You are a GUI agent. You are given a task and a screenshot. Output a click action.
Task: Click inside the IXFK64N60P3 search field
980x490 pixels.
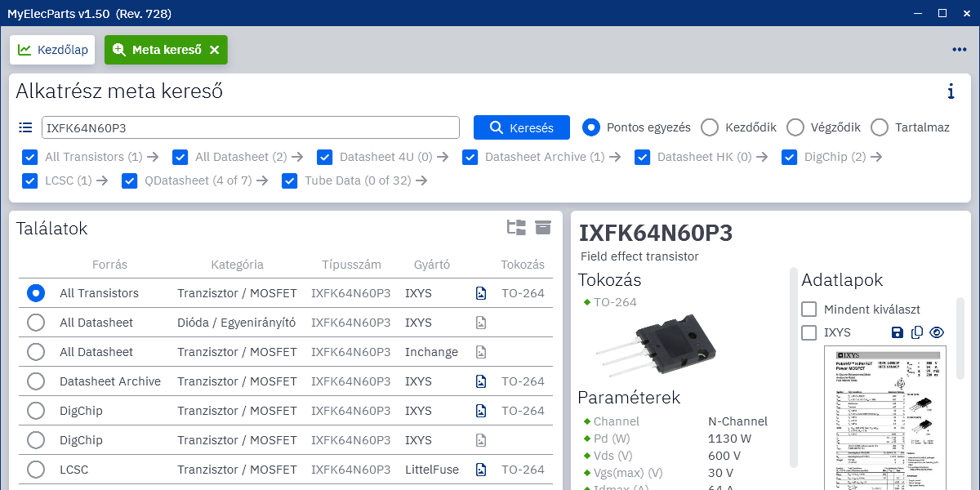click(245, 127)
